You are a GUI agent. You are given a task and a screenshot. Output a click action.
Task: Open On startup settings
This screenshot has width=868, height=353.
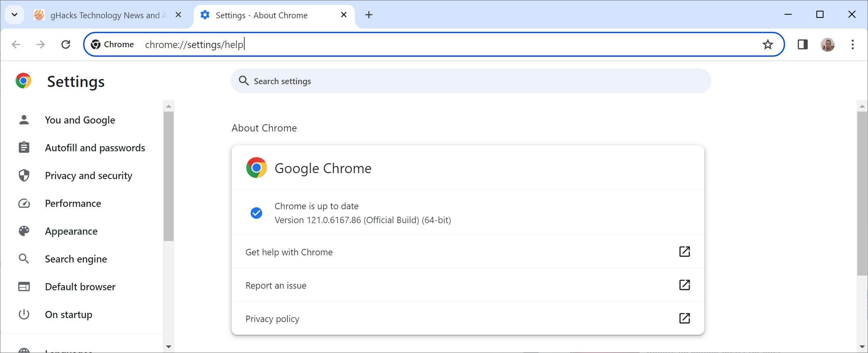coord(68,314)
